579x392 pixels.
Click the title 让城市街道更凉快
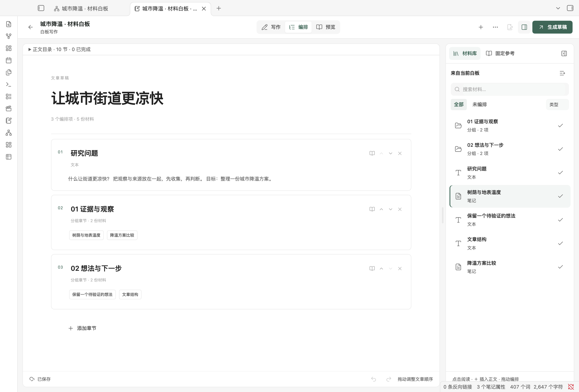(x=107, y=98)
